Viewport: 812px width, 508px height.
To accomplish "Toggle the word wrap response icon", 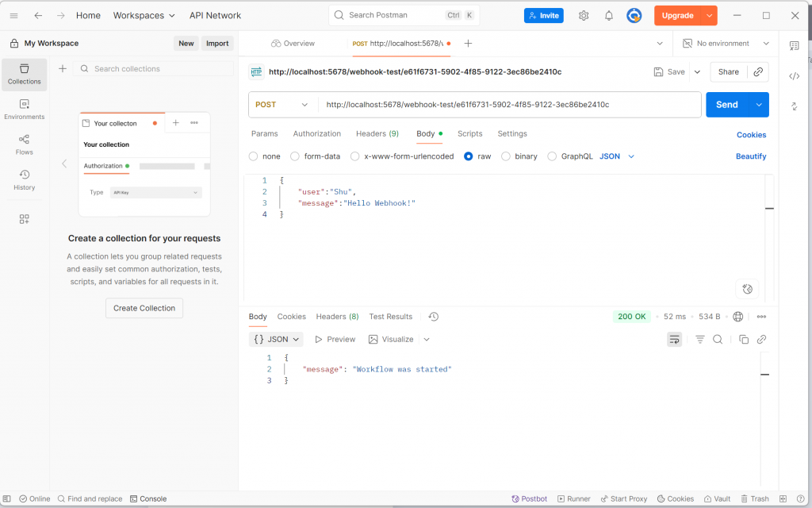I will 674,340.
